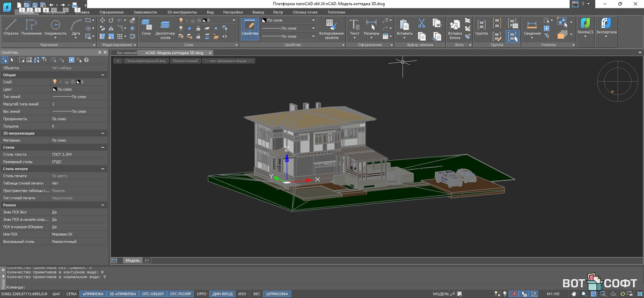Open the layer dropdown in Слои panel
The height and width of the screenshot is (298, 644).
234,20
